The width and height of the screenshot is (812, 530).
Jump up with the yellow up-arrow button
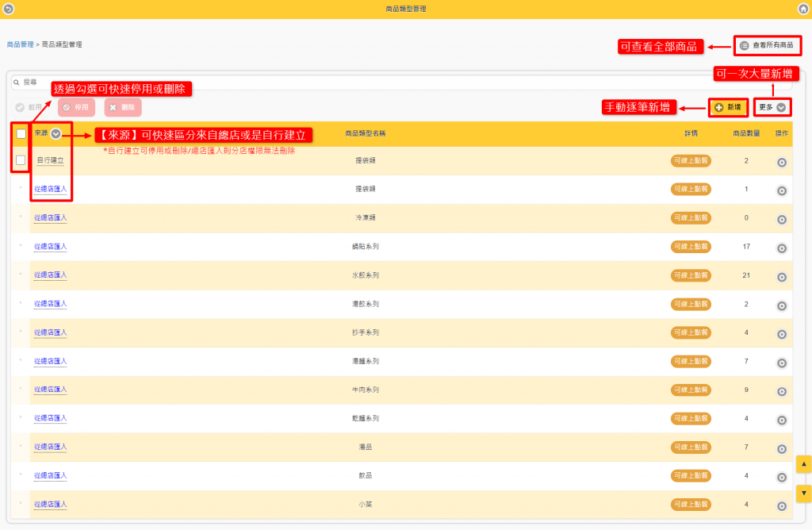point(803,464)
